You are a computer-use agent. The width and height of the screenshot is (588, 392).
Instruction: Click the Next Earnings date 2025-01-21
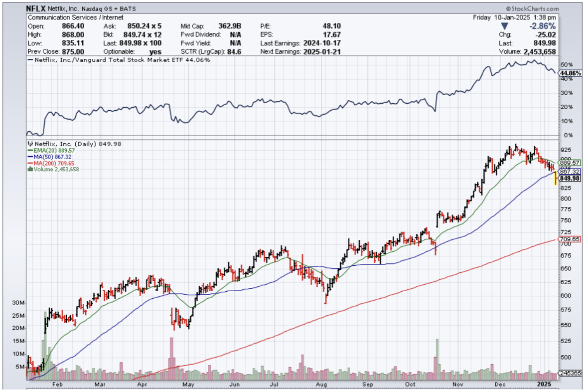pos(321,51)
